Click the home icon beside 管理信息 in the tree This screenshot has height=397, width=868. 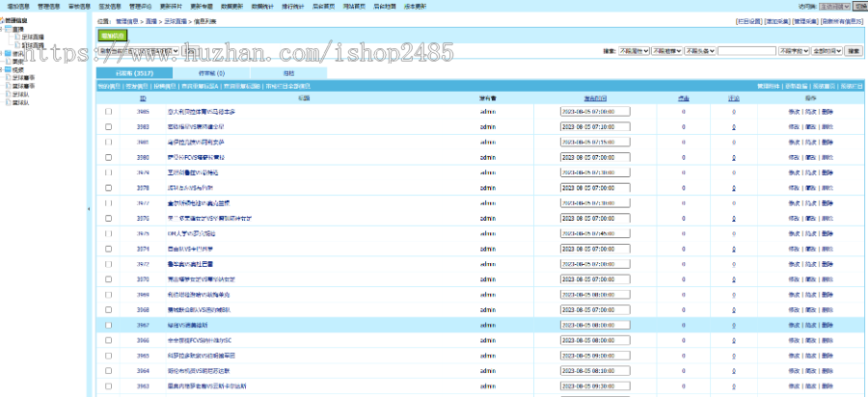pos(2,20)
